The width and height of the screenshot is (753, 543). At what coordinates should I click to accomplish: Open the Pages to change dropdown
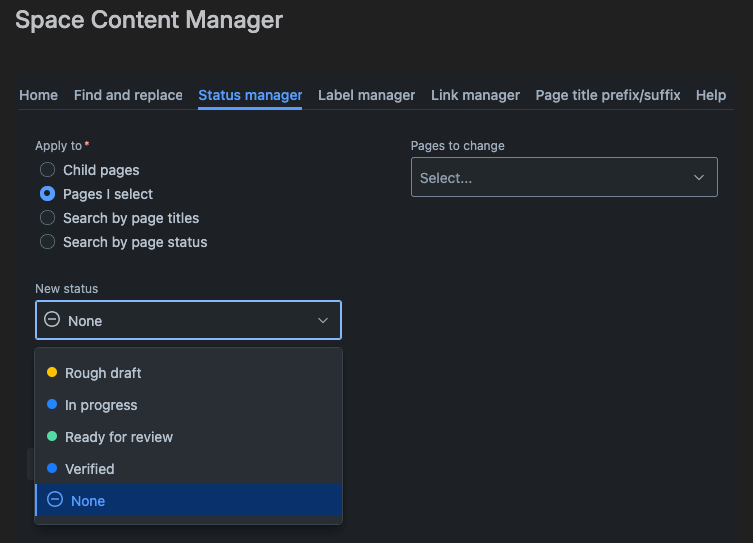(x=564, y=177)
